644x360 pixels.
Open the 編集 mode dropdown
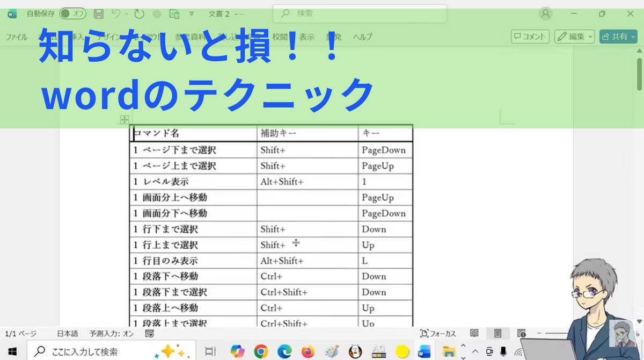pos(575,37)
